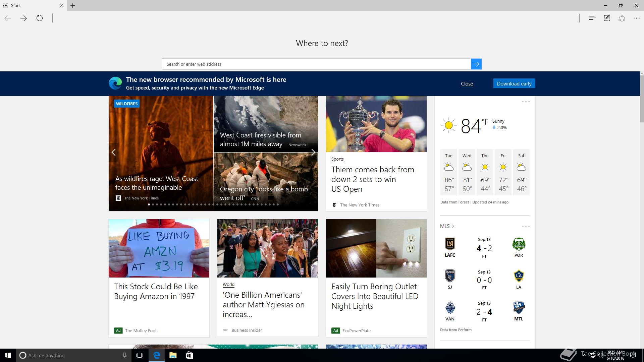Open a new tab with the plus icon
The height and width of the screenshot is (362, 644).
click(x=73, y=5)
